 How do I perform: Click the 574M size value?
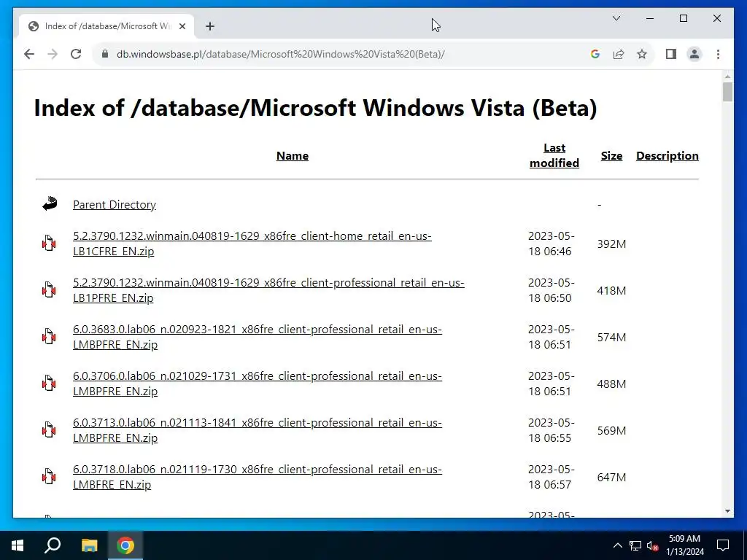[611, 337]
